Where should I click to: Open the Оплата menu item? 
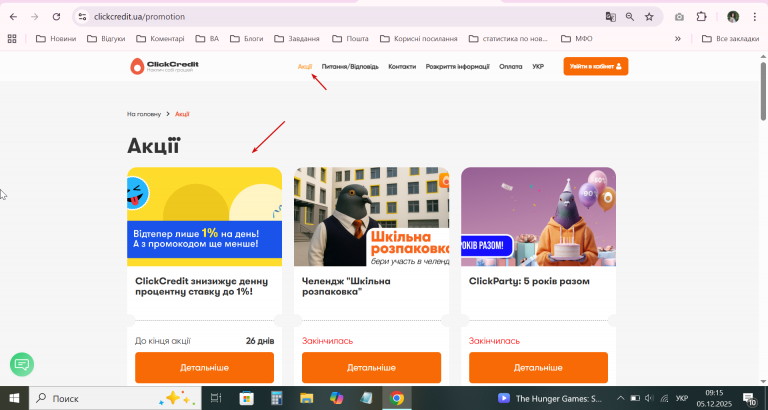tap(510, 66)
